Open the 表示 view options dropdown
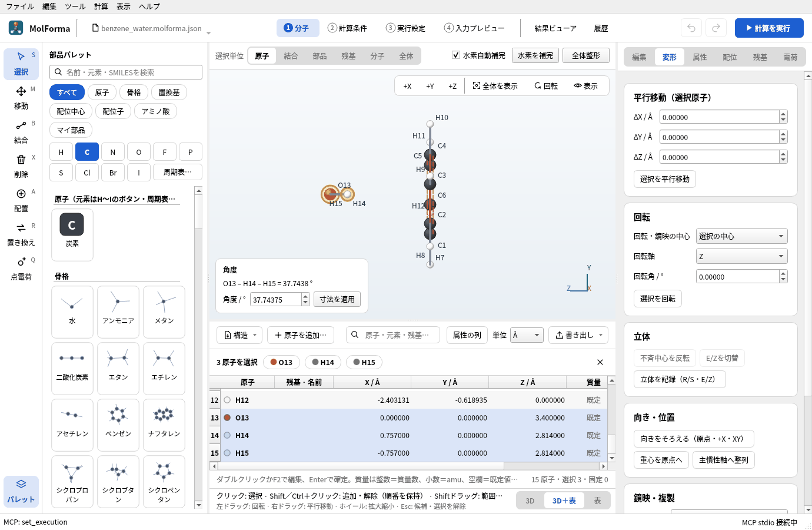 [586, 86]
